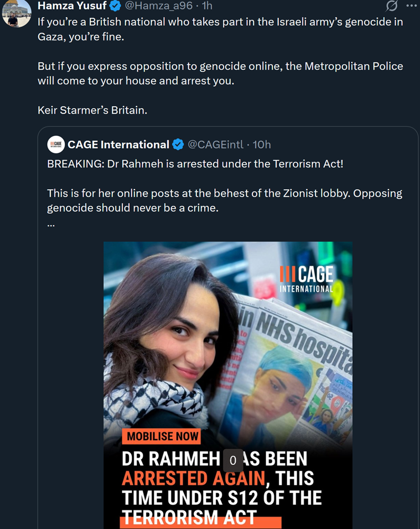Image resolution: width=420 pixels, height=529 pixels.
Task: Open the CAGE International account name
Action: pyautogui.click(x=118, y=144)
